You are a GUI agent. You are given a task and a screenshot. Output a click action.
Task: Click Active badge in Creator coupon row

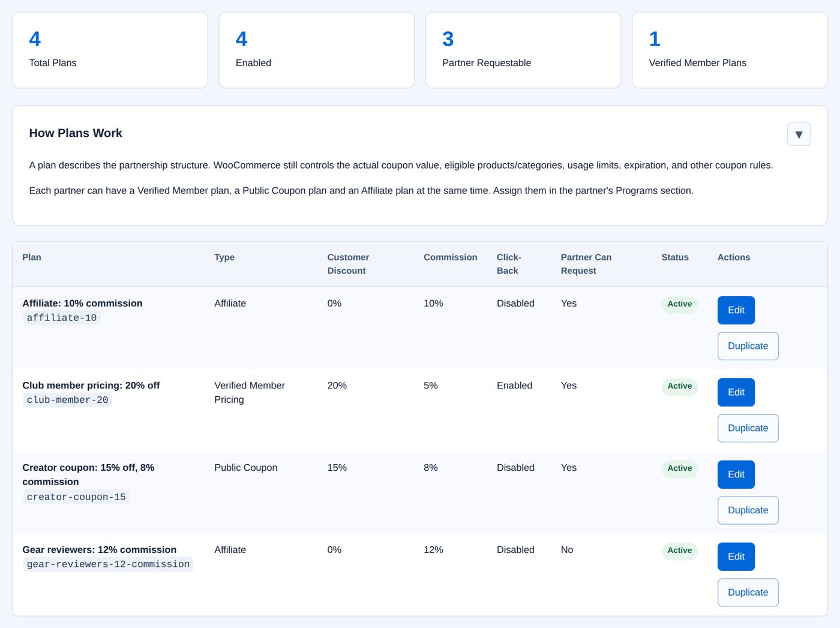[679, 469]
